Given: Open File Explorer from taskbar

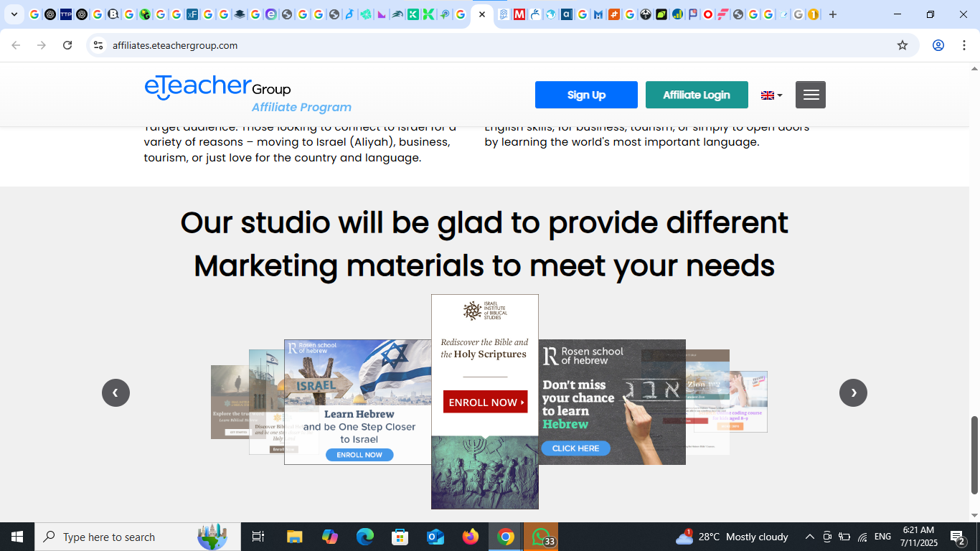Looking at the screenshot, I should (295, 537).
